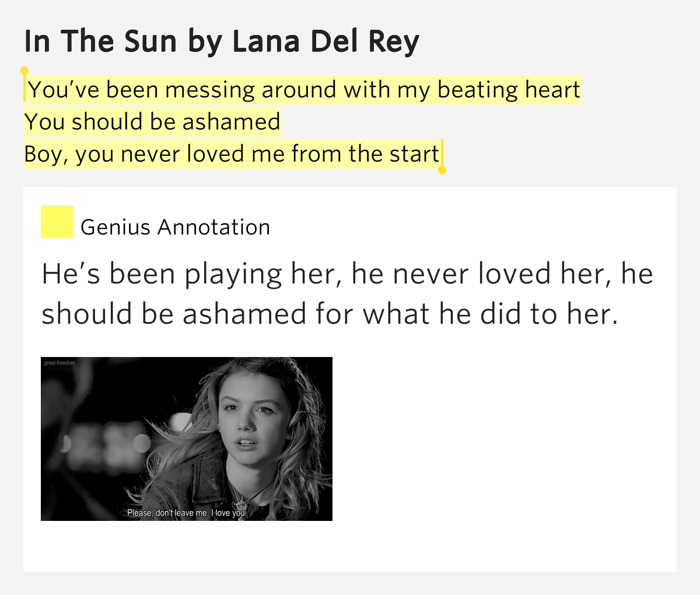This screenshot has height=595, width=700.
Task: Click the lyric line You've been messing around
Action: click(304, 90)
